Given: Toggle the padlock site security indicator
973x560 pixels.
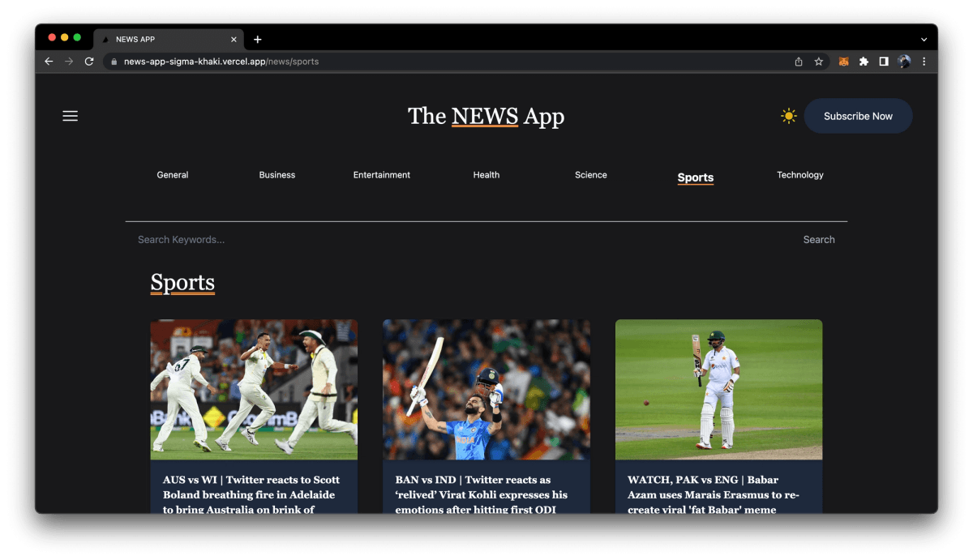Looking at the screenshot, I should [112, 61].
